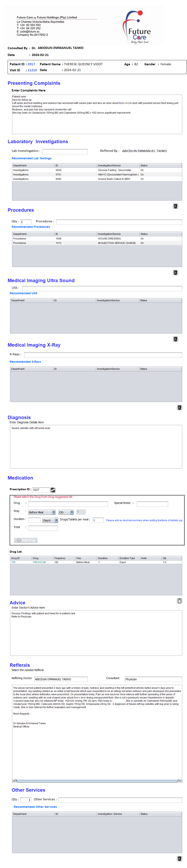Focus the Lab Investigation input field
This screenshot has width=187, height=868.
pos(65,151)
